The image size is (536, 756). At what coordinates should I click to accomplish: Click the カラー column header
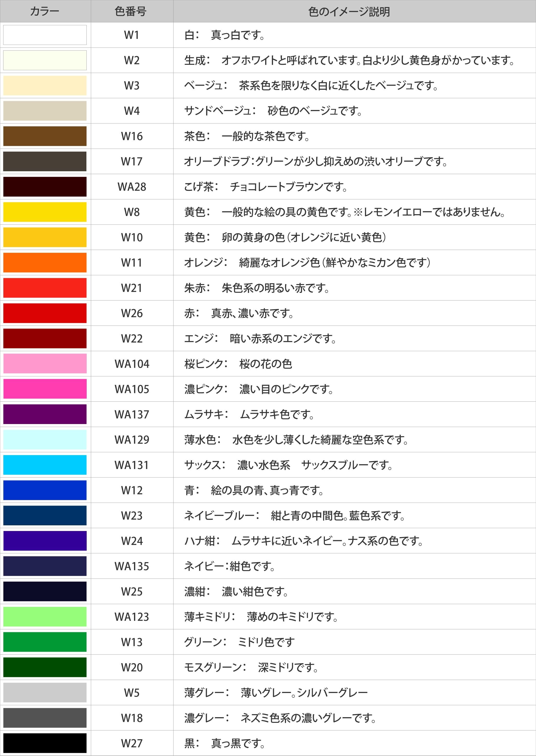pos(45,12)
